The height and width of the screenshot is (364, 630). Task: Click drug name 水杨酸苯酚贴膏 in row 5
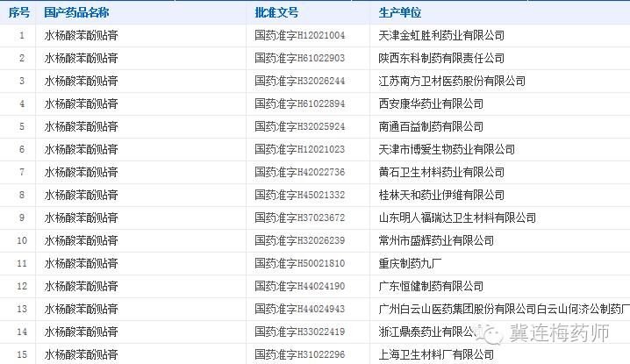point(81,126)
